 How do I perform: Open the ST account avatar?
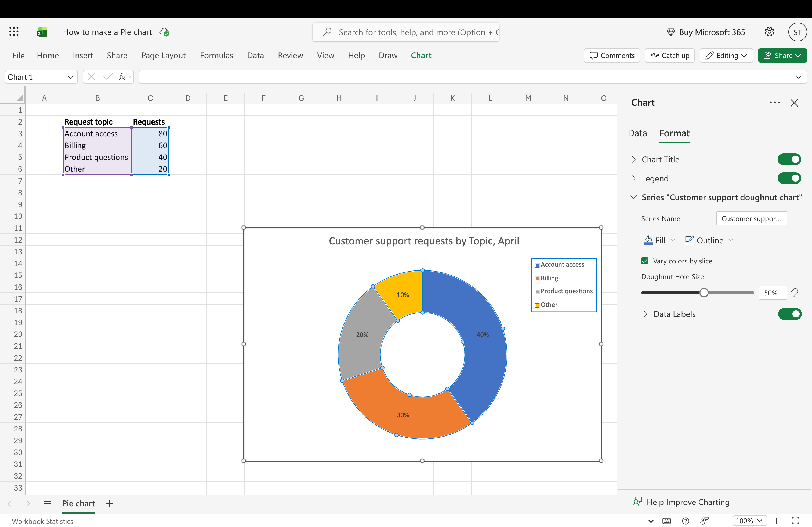797,32
